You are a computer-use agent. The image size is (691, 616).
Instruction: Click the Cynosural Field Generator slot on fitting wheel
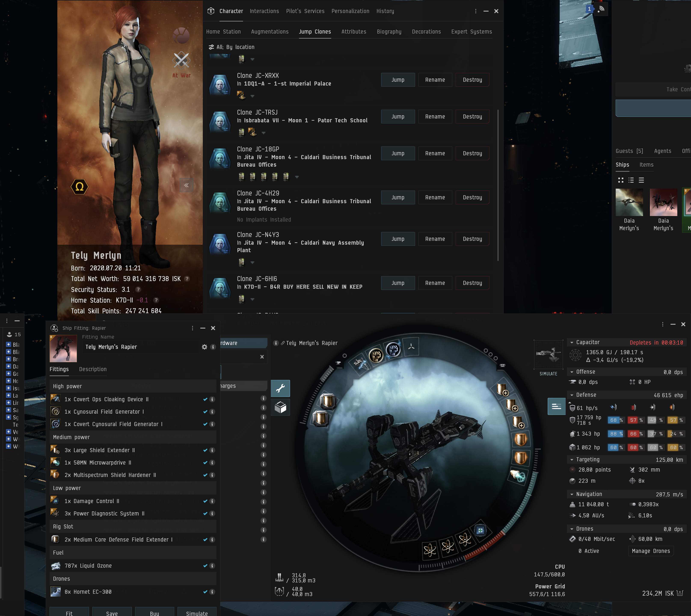tap(376, 355)
